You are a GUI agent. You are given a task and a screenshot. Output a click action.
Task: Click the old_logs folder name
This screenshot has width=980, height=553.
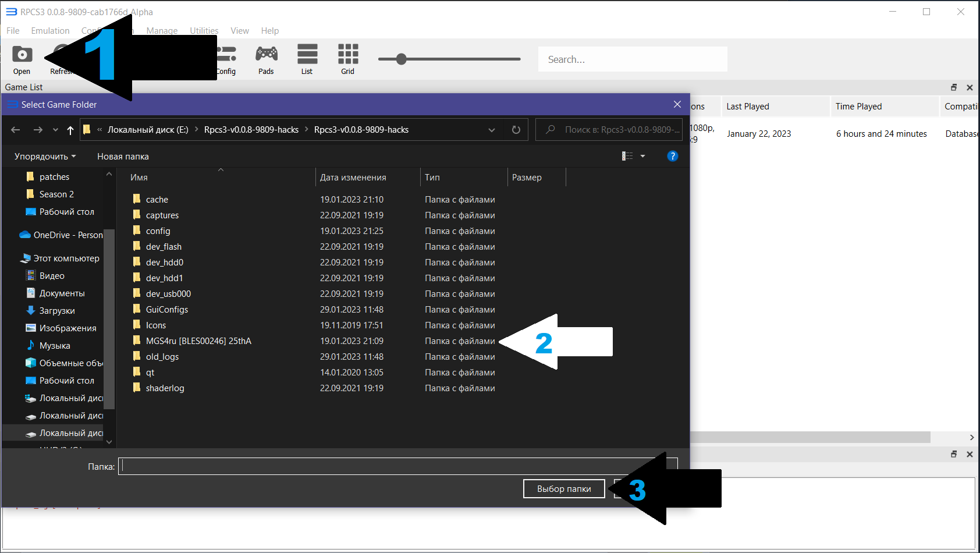[x=162, y=357]
